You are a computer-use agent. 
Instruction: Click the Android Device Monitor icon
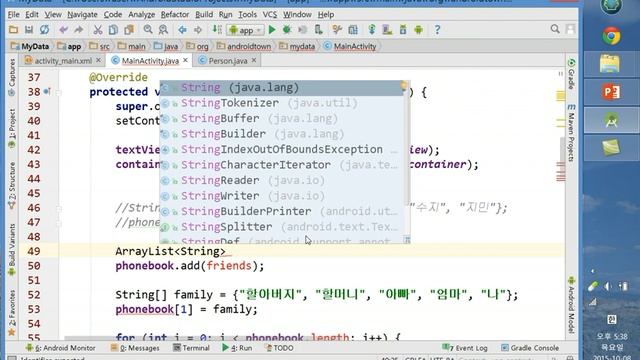[418, 29]
